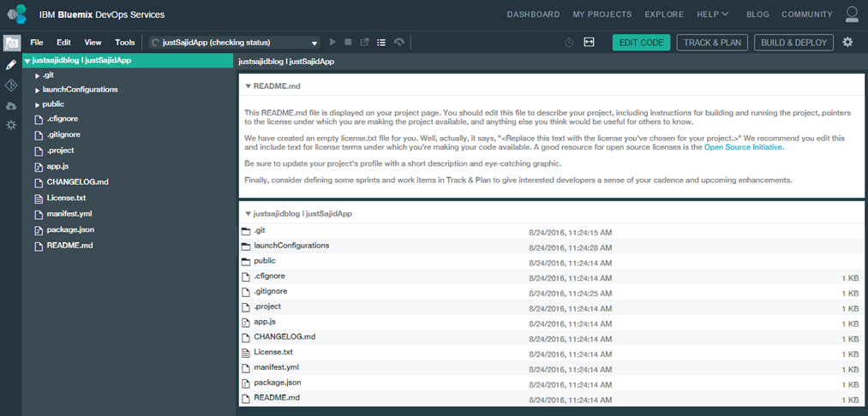Open CHANGELOG.md name in the file table
This screenshot has height=416, width=868.
pyautogui.click(x=284, y=337)
